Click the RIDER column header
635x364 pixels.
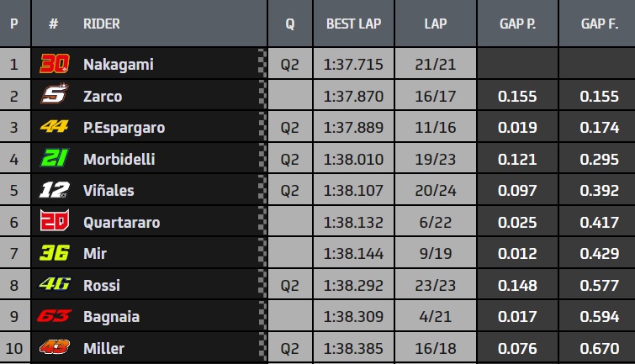click(x=102, y=24)
